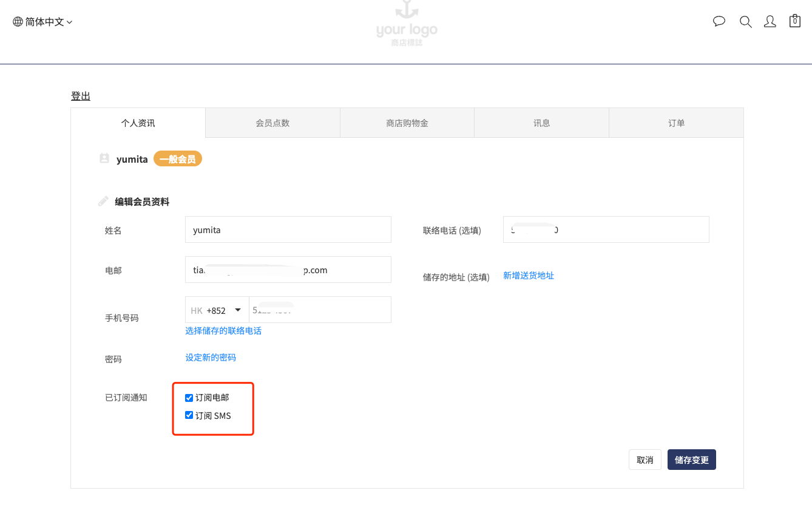The width and height of the screenshot is (812, 513).
Task: Open the 商店购物金 tab
Action: click(x=407, y=123)
